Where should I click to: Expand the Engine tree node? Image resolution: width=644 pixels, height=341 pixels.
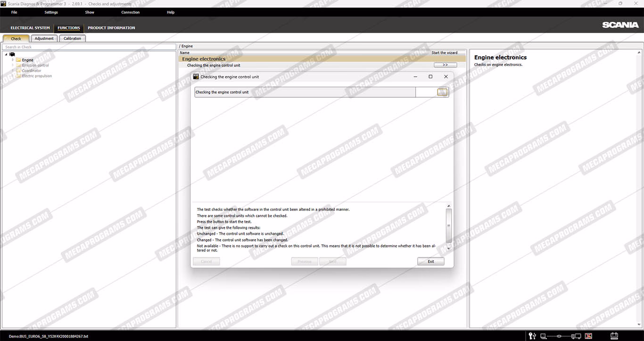(x=13, y=60)
